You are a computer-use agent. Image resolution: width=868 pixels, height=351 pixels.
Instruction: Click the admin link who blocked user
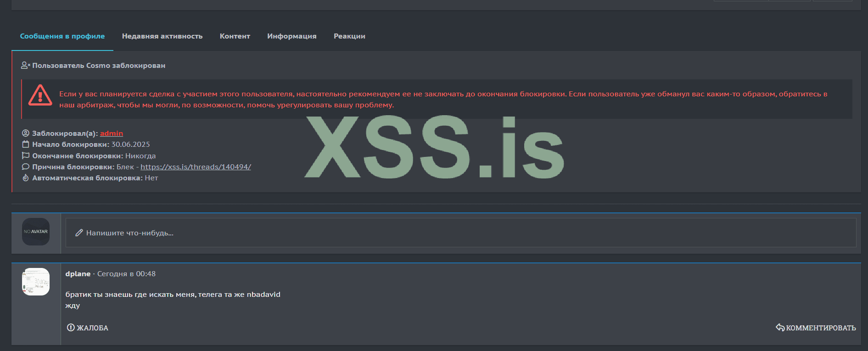(x=112, y=134)
